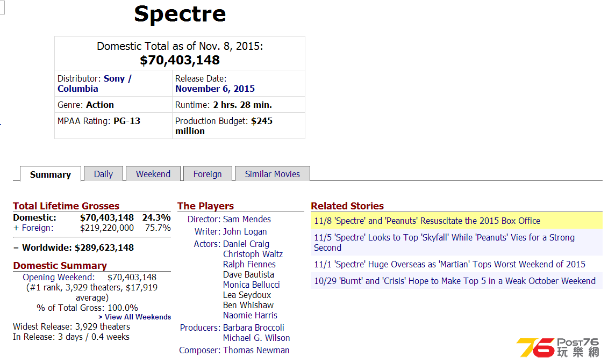Select actor Lea Seydoux name
Image resolution: width=608 pixels, height=364 pixels.
point(247,295)
